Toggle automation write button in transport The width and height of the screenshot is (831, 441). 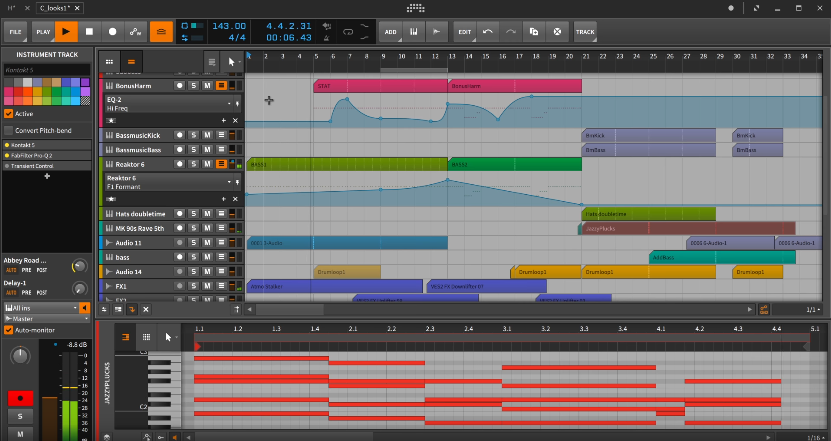[x=136, y=32]
